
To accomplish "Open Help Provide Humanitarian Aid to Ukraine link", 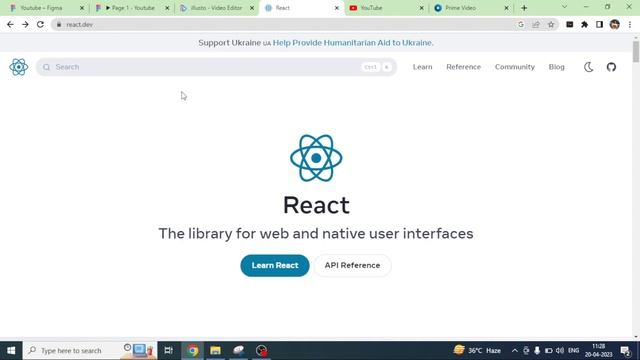I will 353,43.
